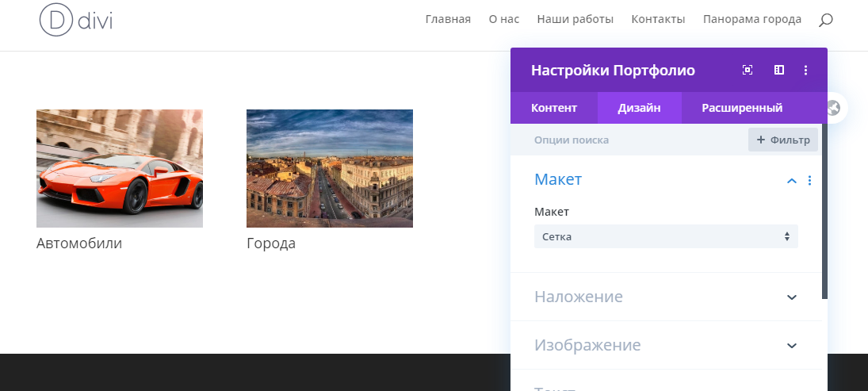
Task: Open more options in Настройки Портфолио header
Action: 806,70
